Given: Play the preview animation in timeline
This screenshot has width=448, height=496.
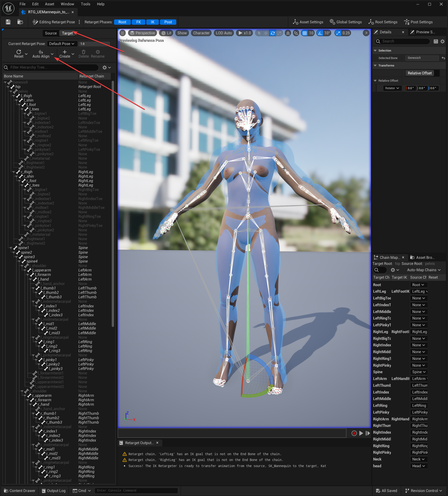Looking at the screenshot, I should click(361, 433).
